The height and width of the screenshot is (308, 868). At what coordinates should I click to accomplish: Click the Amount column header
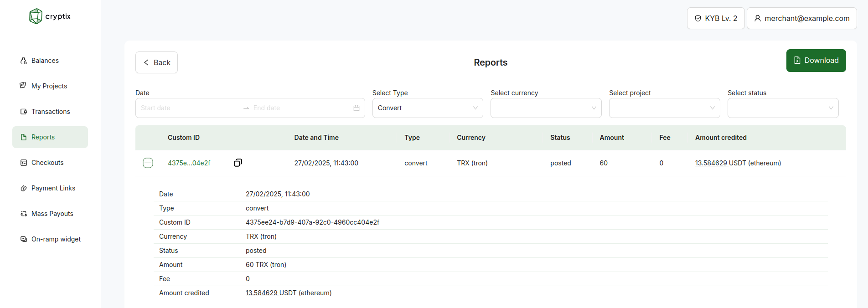612,138
